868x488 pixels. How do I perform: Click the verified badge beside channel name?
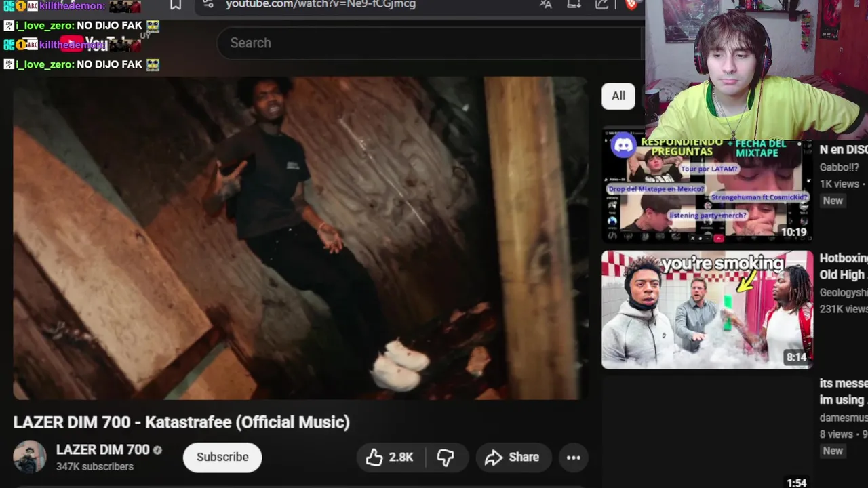pos(157,450)
